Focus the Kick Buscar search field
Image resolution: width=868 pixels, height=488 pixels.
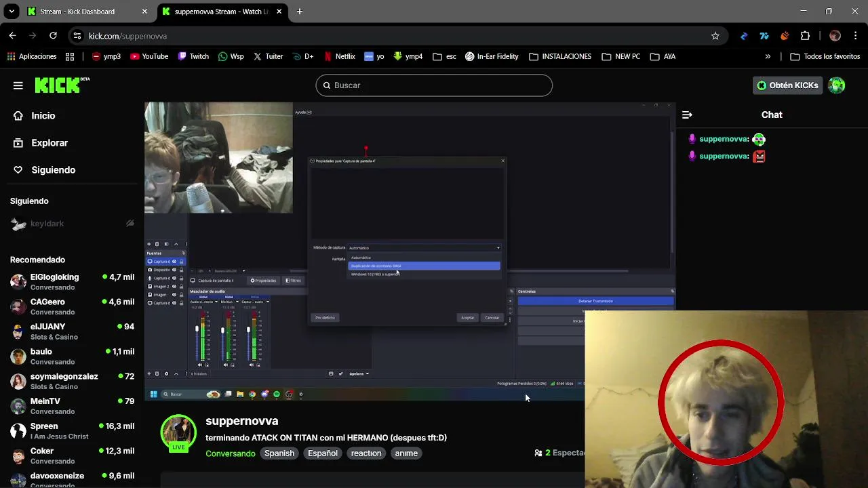click(x=434, y=85)
